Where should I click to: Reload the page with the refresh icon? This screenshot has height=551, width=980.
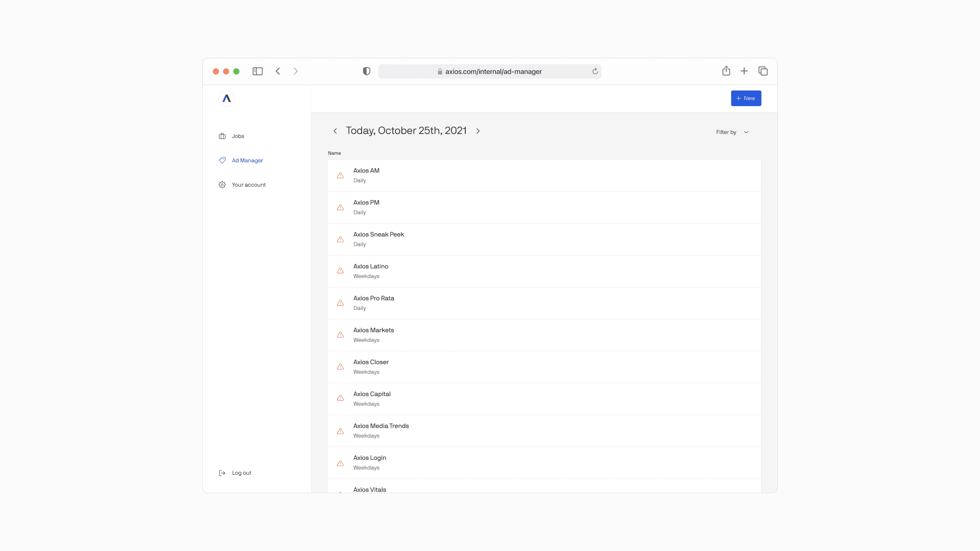595,71
